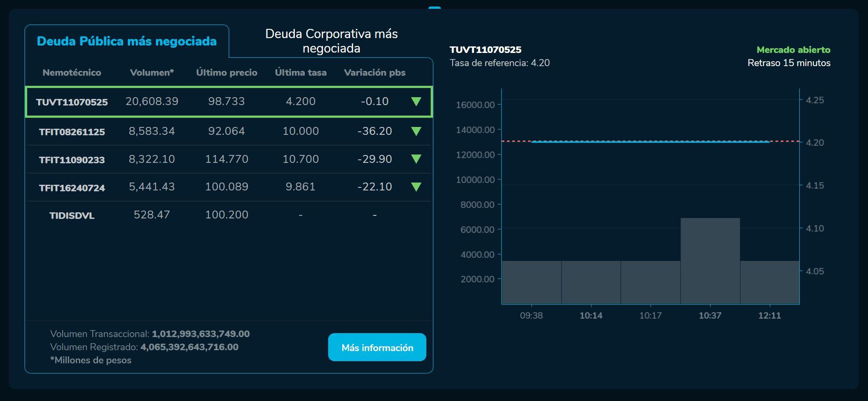This screenshot has height=401, width=868.
Task: Sort by Última tasa column header
Action: 301,73
